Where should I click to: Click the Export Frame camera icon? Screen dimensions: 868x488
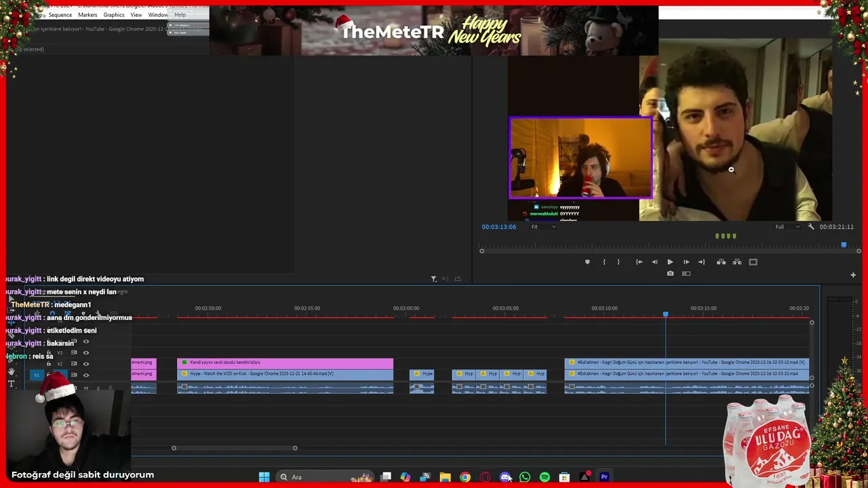670,274
